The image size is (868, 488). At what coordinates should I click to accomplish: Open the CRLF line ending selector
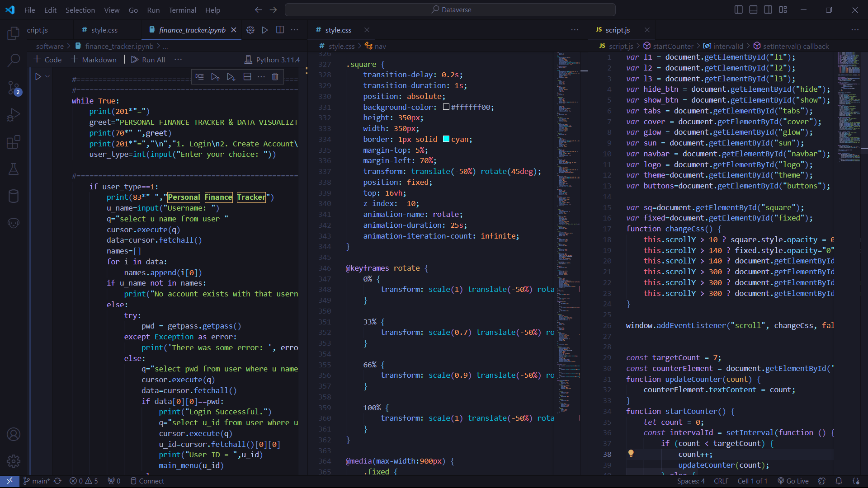(x=721, y=481)
